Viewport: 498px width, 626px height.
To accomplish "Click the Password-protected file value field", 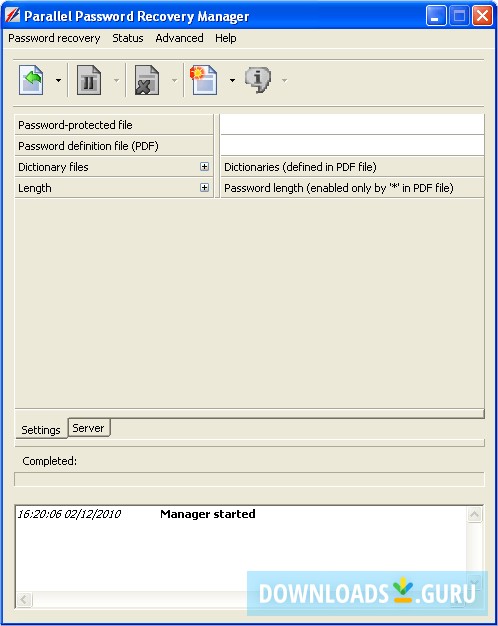I will pyautogui.click(x=352, y=125).
